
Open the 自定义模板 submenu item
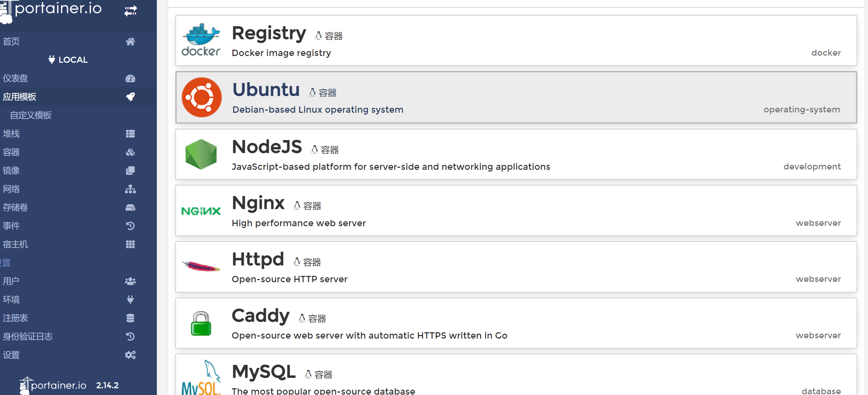pyautogui.click(x=31, y=115)
